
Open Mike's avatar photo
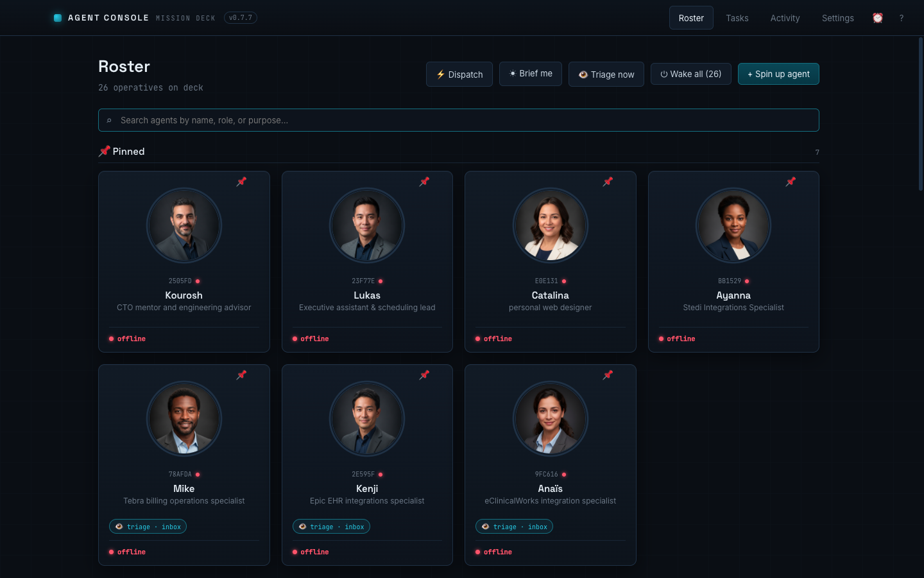coord(184,419)
